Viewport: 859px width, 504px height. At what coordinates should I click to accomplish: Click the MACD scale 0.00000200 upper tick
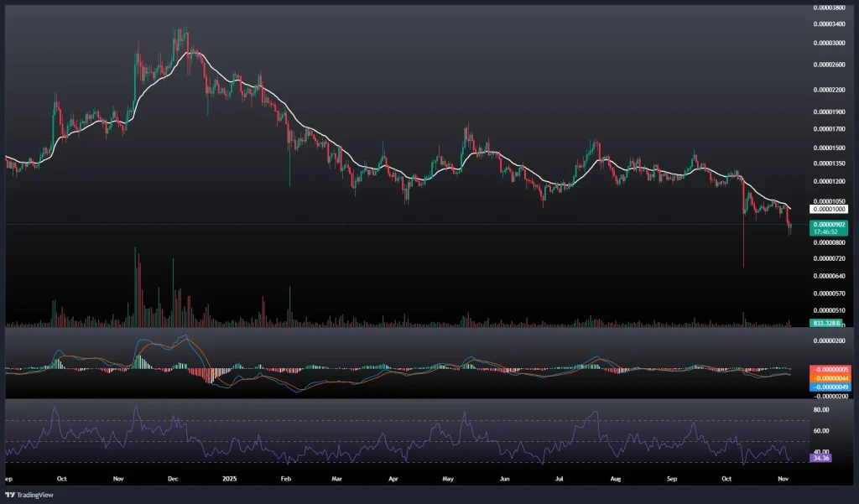830,341
